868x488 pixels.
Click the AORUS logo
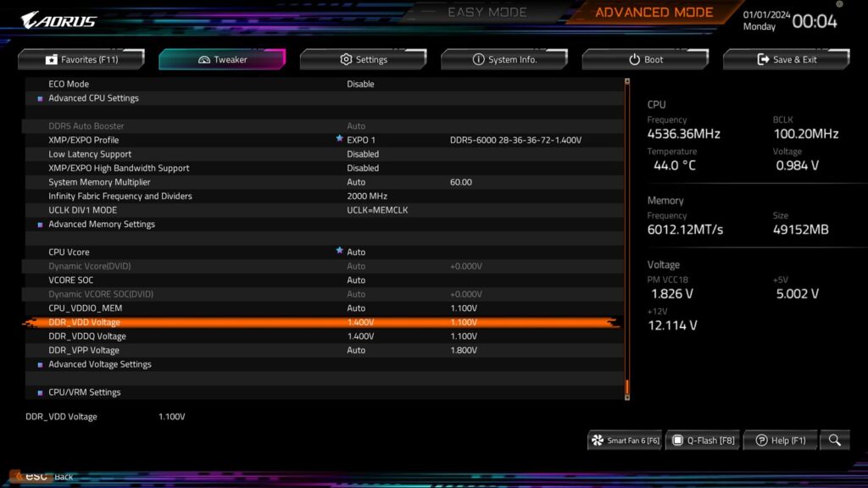click(58, 20)
